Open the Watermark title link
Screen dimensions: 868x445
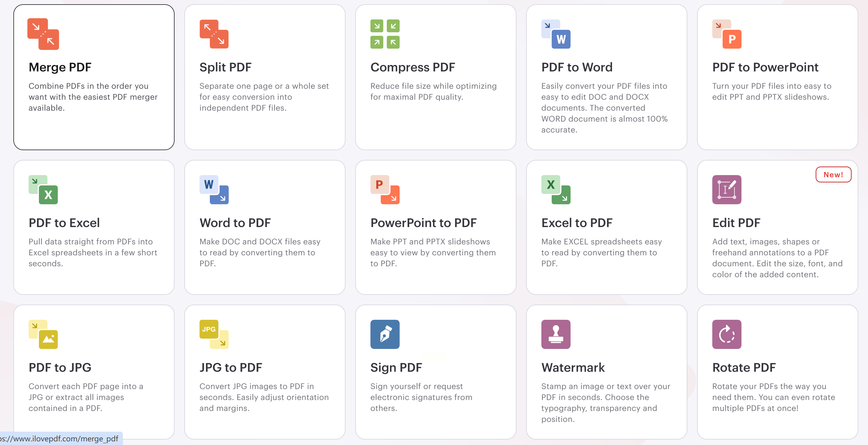coord(573,367)
